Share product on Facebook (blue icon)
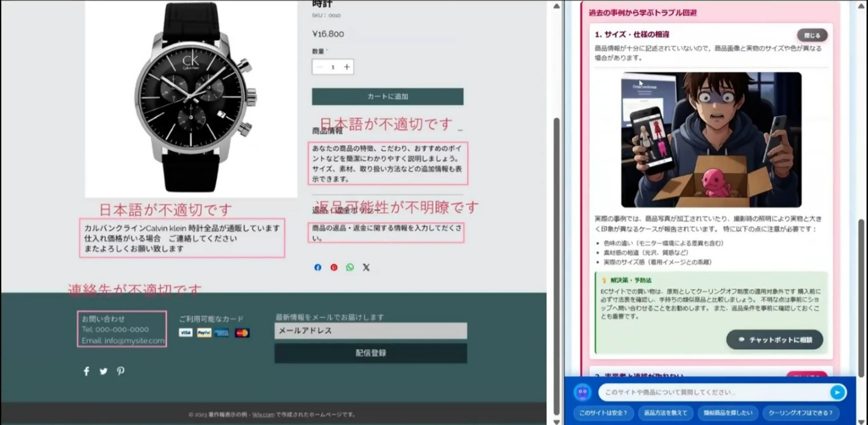Viewport: 868px width, 425px height. tap(318, 267)
